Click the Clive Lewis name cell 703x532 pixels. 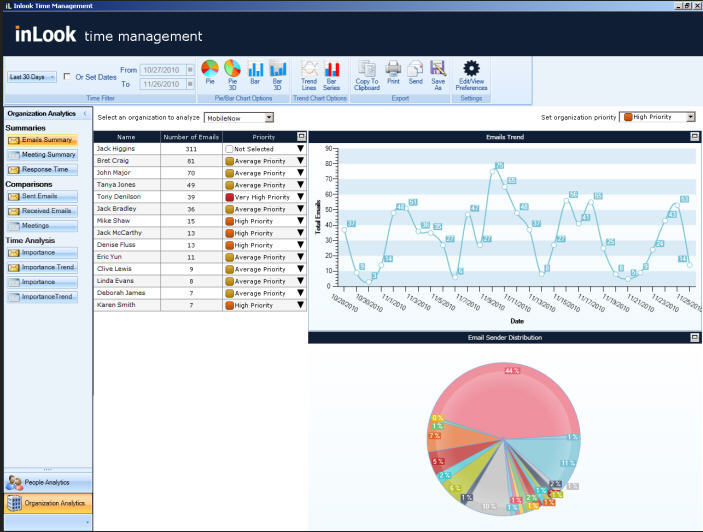[x=127, y=269]
